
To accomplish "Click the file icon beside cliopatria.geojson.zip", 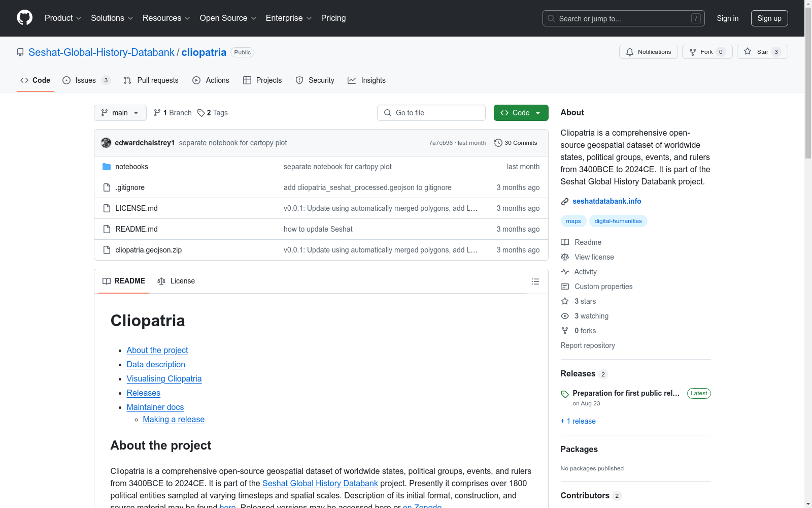I will 107,250.
